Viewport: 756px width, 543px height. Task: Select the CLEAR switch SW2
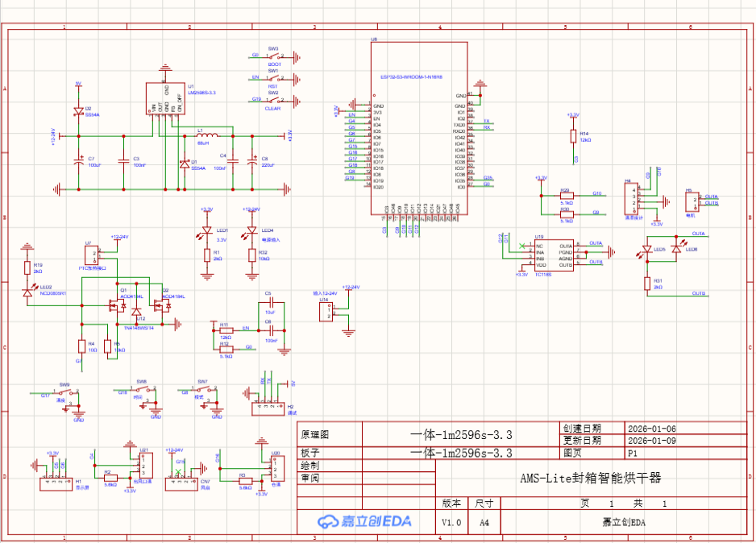coord(274,100)
